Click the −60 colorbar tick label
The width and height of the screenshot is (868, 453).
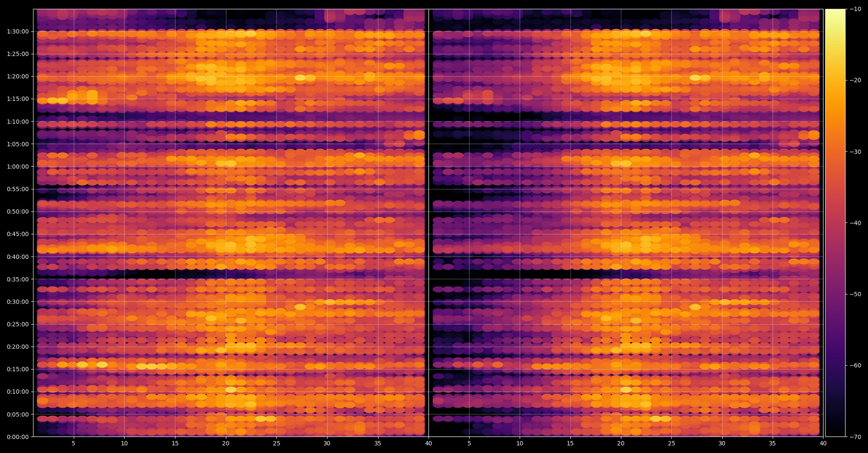(x=855, y=366)
